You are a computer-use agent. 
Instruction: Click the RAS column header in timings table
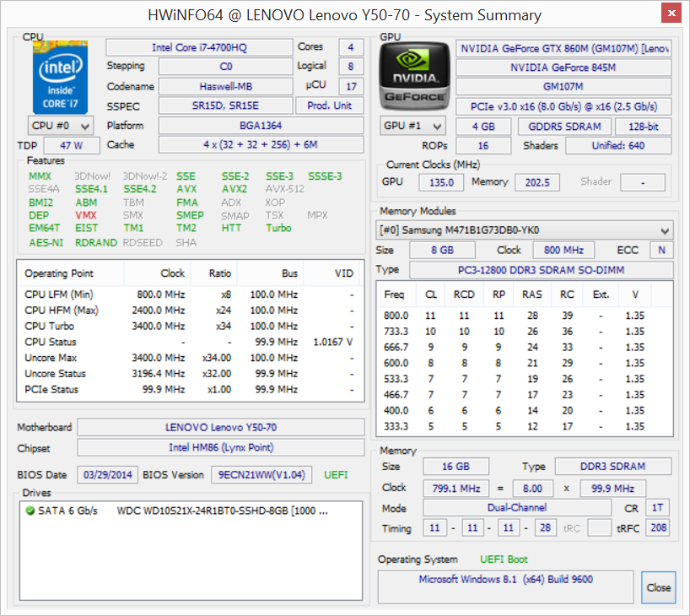click(532, 294)
